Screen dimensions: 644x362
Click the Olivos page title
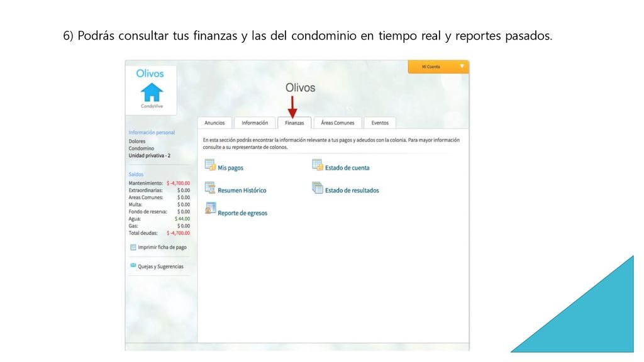[300, 87]
